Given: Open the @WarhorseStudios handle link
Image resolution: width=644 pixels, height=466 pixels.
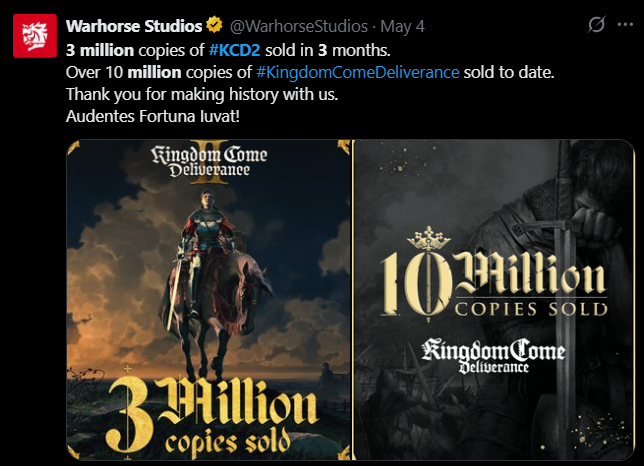Looking at the screenshot, I should (x=299, y=27).
